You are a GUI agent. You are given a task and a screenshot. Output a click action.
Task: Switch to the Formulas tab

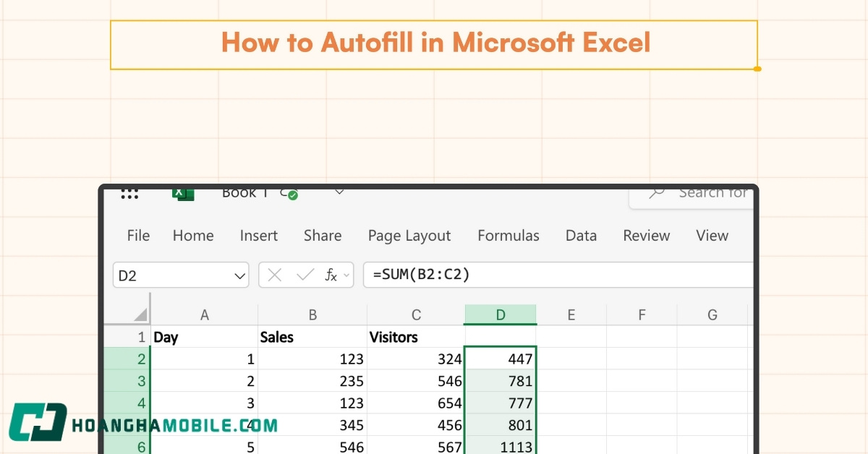(509, 236)
